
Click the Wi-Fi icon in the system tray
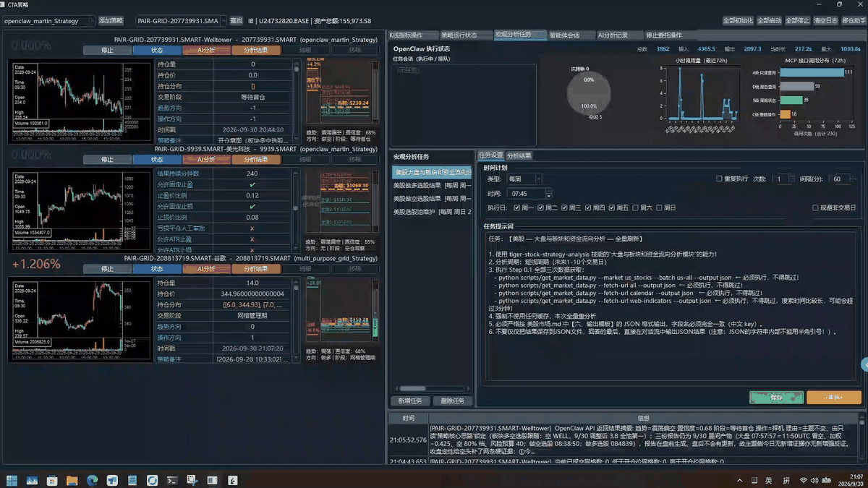tap(804, 481)
